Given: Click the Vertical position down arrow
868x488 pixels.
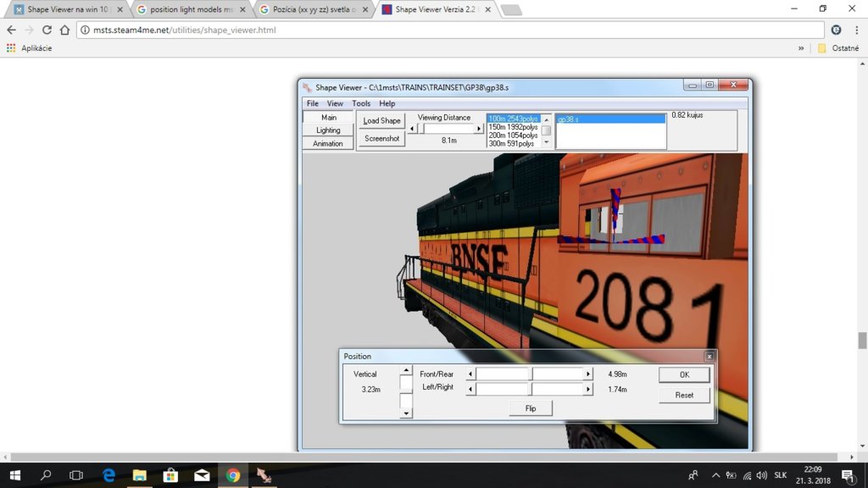Looking at the screenshot, I should point(406,413).
